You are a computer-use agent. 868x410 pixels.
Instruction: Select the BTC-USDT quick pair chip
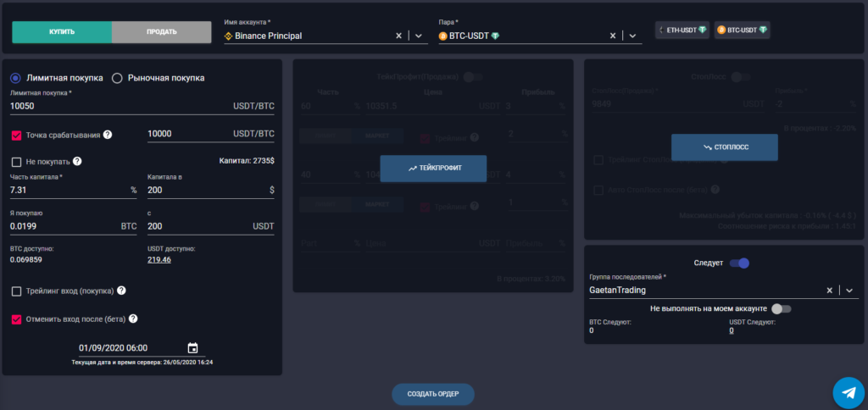(743, 30)
